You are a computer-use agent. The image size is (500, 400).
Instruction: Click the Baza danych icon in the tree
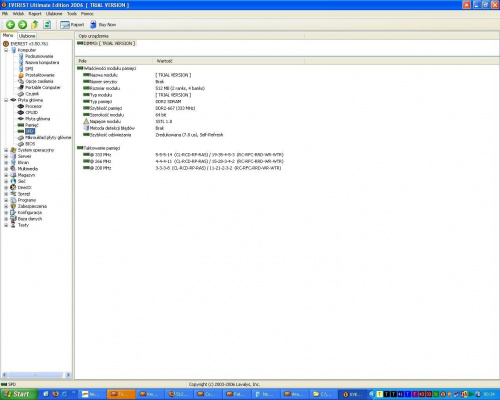[x=13, y=219]
